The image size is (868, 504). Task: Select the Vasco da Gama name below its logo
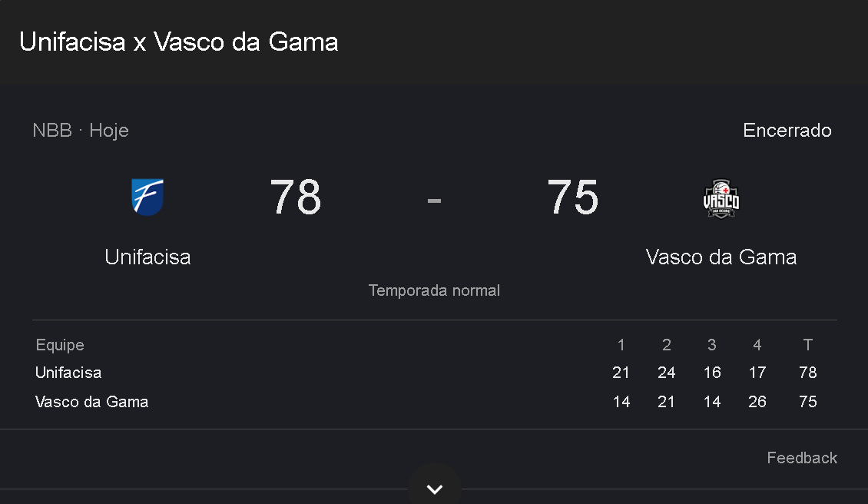pyautogui.click(x=721, y=257)
